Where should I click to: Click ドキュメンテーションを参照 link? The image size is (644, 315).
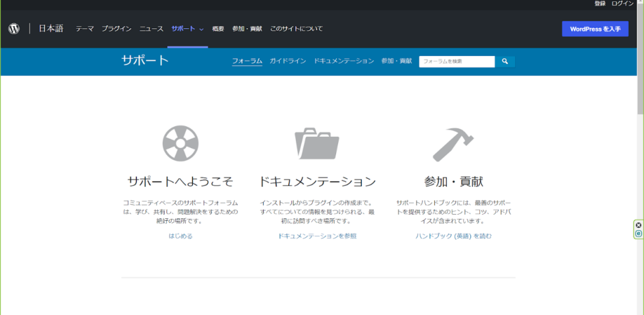click(317, 236)
